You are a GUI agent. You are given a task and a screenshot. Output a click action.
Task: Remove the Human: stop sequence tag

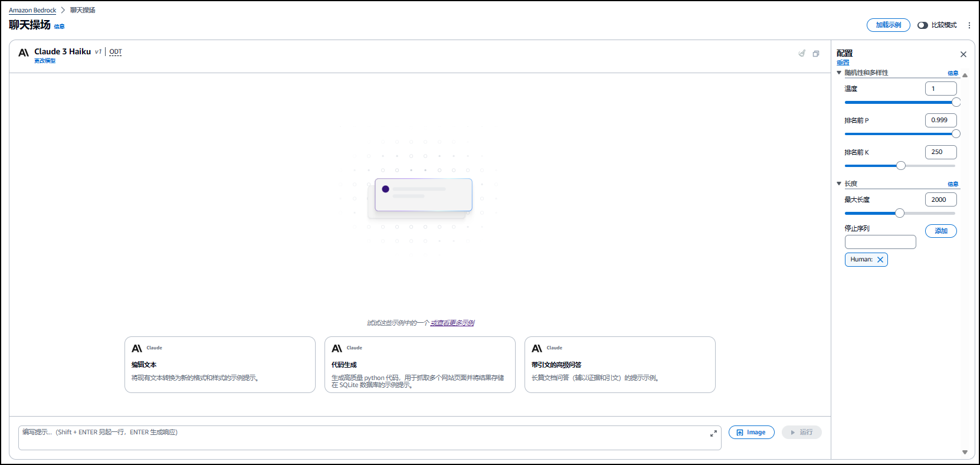tap(880, 260)
